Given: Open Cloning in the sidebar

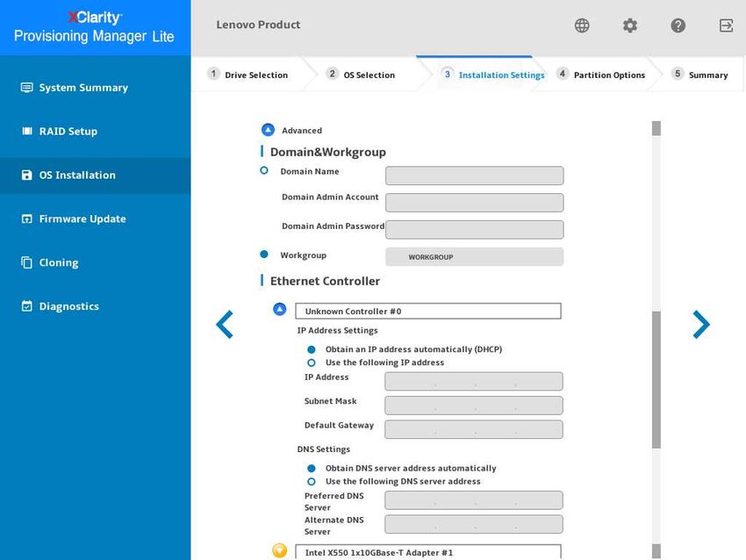Looking at the screenshot, I should click(x=95, y=262).
